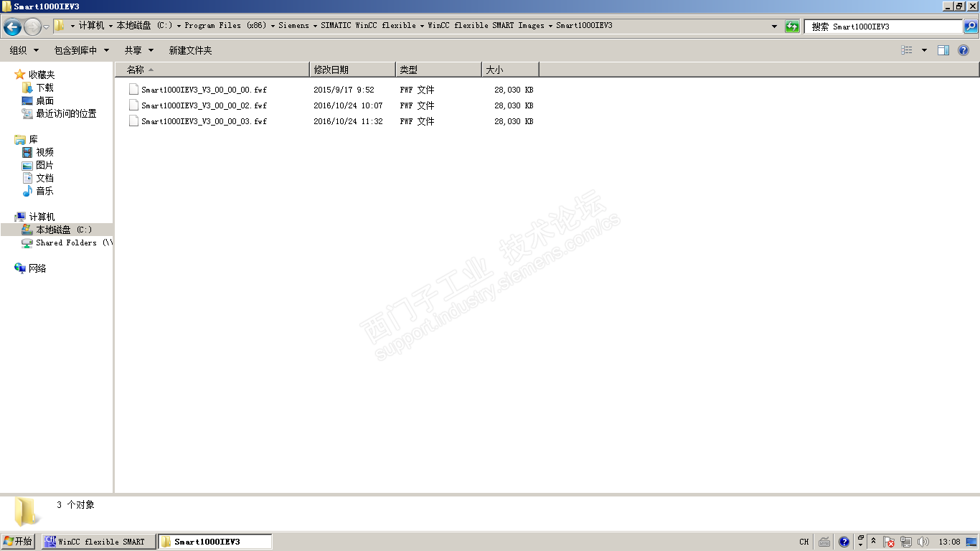Click the date 2016/10/24 11:32
Viewport: 980px width, 551px height.
[x=348, y=121]
